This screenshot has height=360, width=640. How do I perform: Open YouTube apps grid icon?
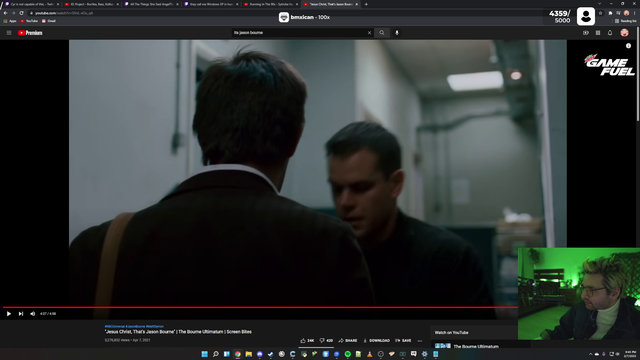598,33
